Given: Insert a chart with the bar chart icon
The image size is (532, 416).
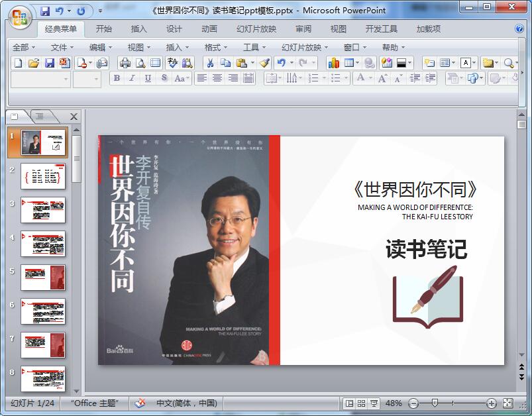Looking at the screenshot, I should click(333, 63).
